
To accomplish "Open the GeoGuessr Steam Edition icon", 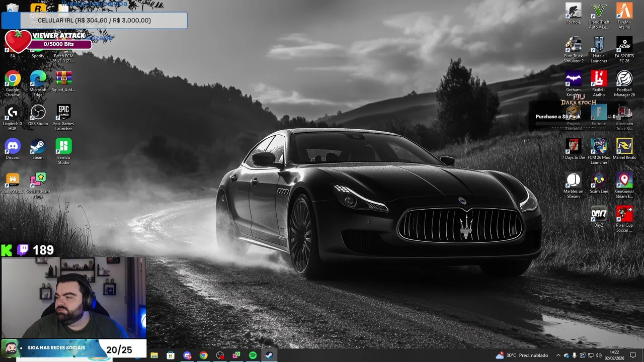I will [624, 185].
